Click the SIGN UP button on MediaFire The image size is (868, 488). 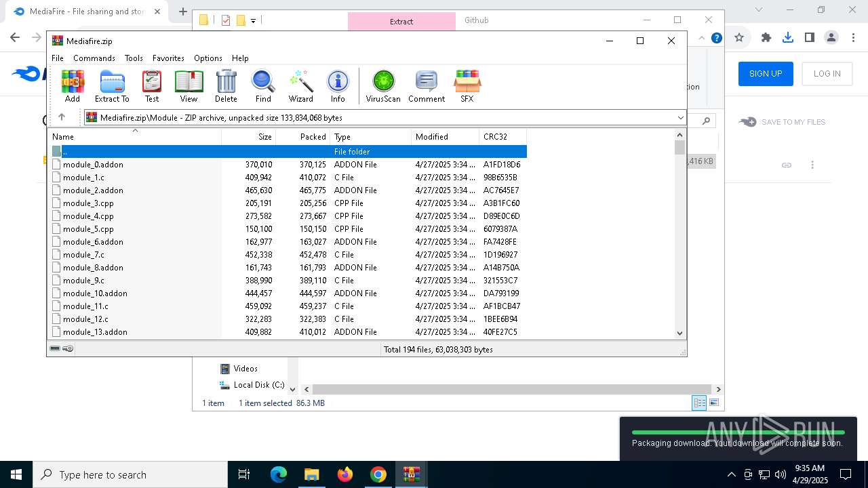766,74
